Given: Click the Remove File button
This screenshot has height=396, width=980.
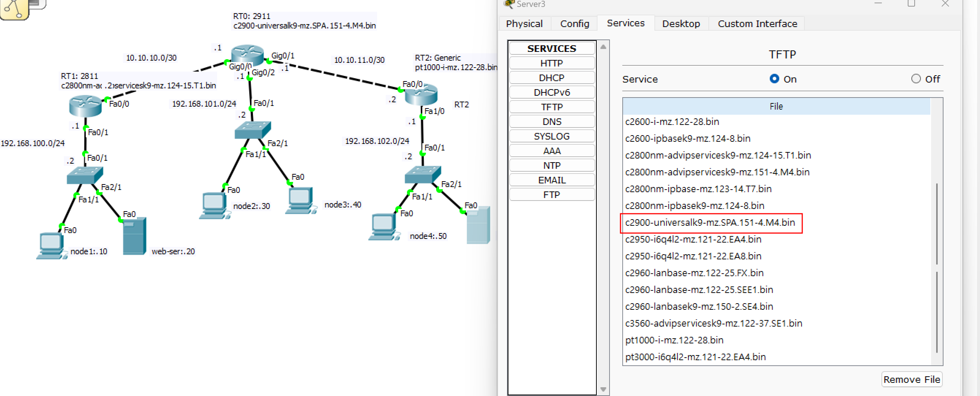Looking at the screenshot, I should pyautogui.click(x=911, y=379).
